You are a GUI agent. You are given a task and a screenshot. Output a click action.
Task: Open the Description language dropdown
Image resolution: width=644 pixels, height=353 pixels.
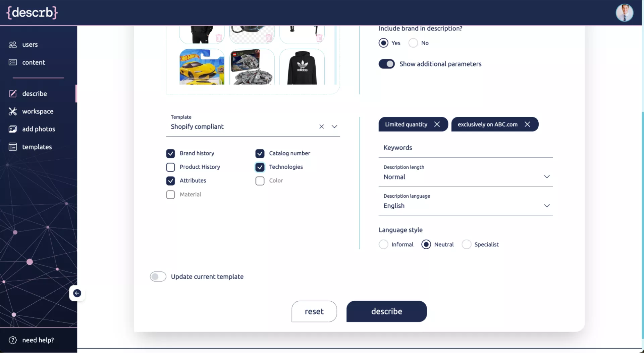tap(546, 205)
